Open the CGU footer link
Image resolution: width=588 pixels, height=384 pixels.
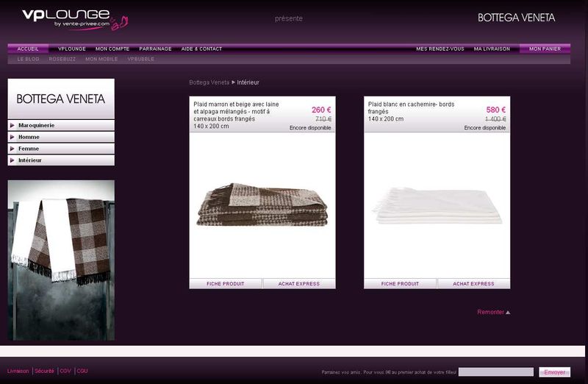[x=82, y=371]
